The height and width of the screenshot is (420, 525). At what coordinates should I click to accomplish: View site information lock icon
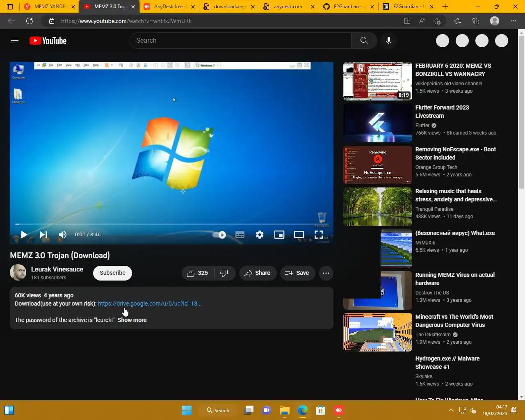tap(51, 21)
